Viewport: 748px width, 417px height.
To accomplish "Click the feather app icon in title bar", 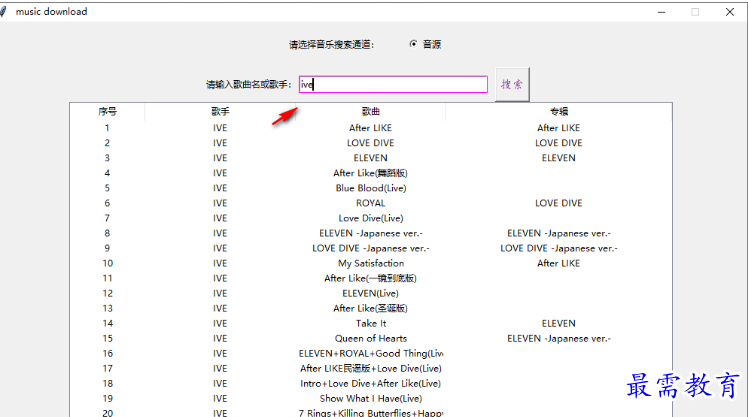I will point(3,11).
